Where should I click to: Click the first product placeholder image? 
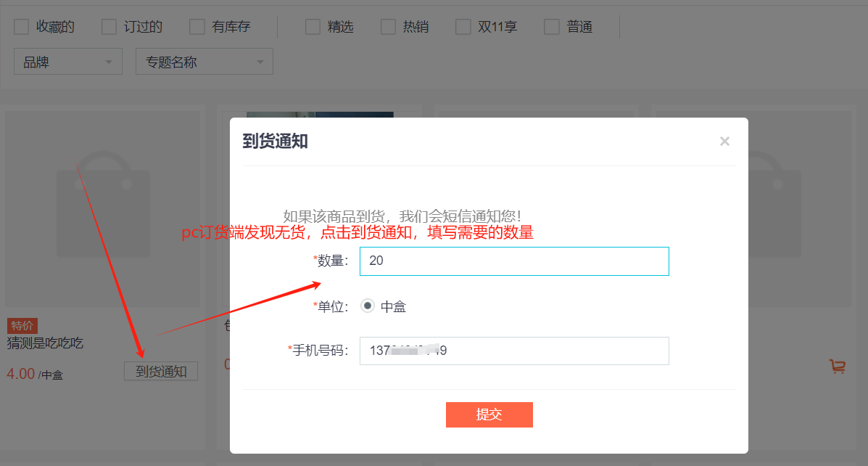[103, 208]
